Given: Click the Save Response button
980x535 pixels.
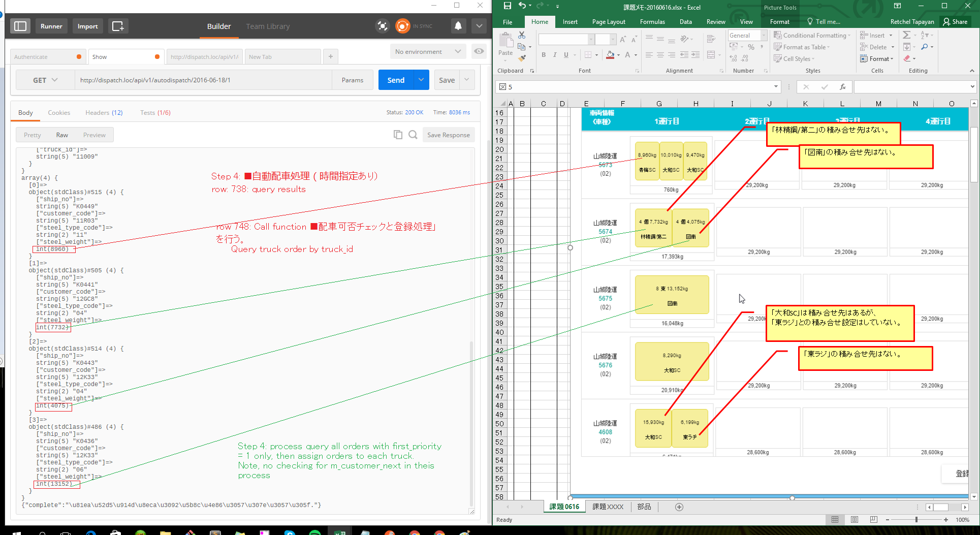Looking at the screenshot, I should coord(448,135).
